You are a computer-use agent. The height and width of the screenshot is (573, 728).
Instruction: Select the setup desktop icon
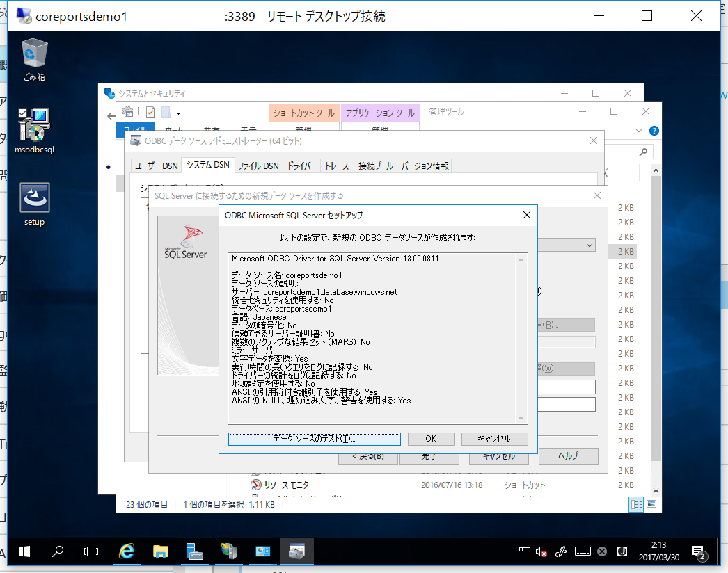tap(34, 204)
